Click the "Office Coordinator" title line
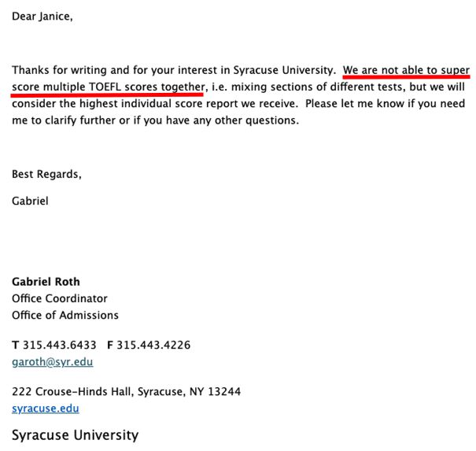The height and width of the screenshot is (451, 476). click(59, 298)
